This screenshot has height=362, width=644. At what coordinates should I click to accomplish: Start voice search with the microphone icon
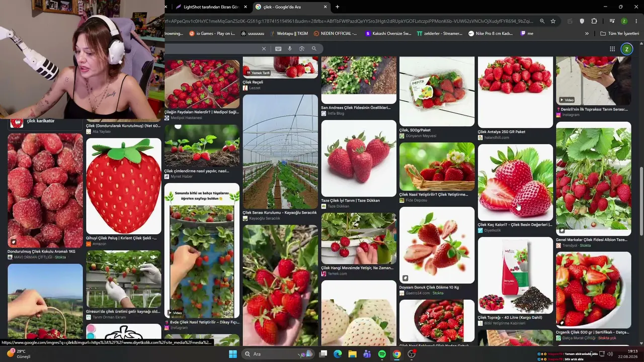click(290, 49)
